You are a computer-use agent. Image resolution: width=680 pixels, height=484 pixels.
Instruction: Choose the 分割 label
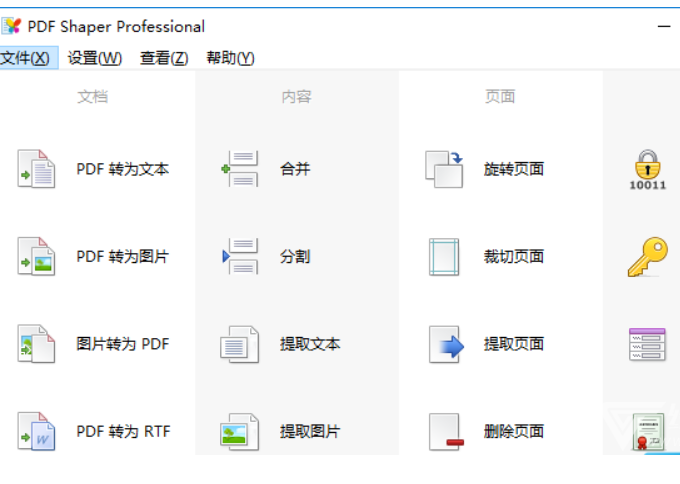coord(295,256)
